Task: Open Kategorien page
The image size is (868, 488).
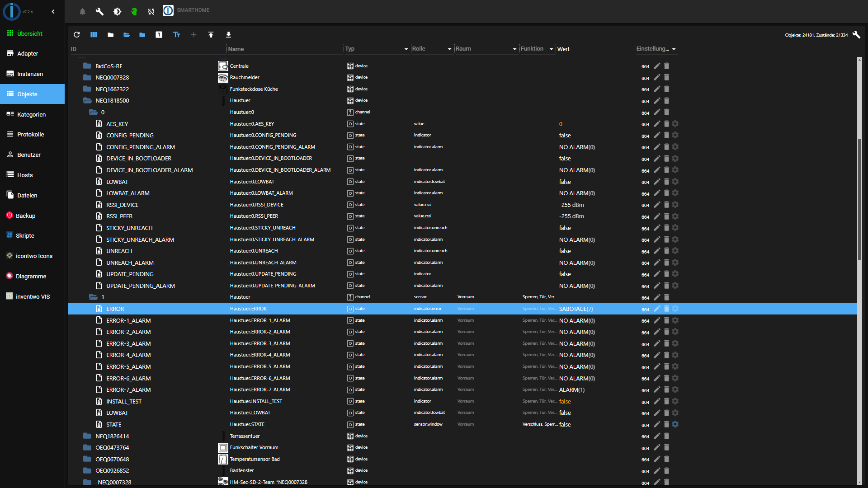Action: 32,114
